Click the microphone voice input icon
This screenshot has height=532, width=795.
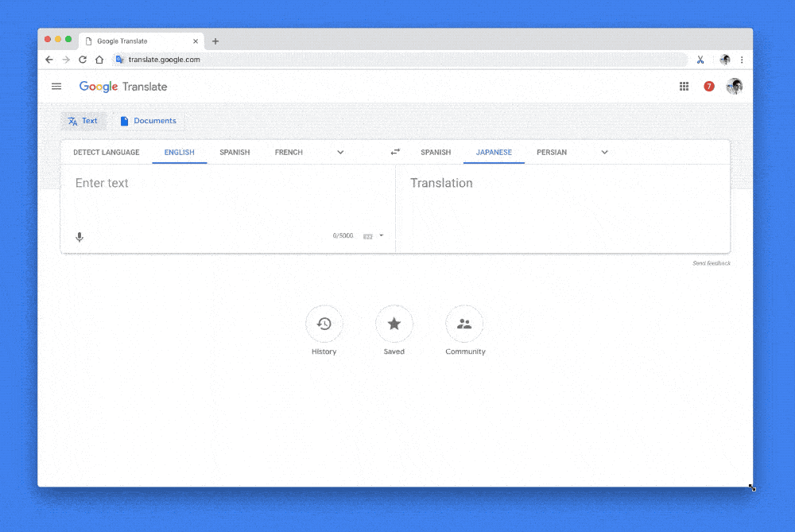[79, 237]
